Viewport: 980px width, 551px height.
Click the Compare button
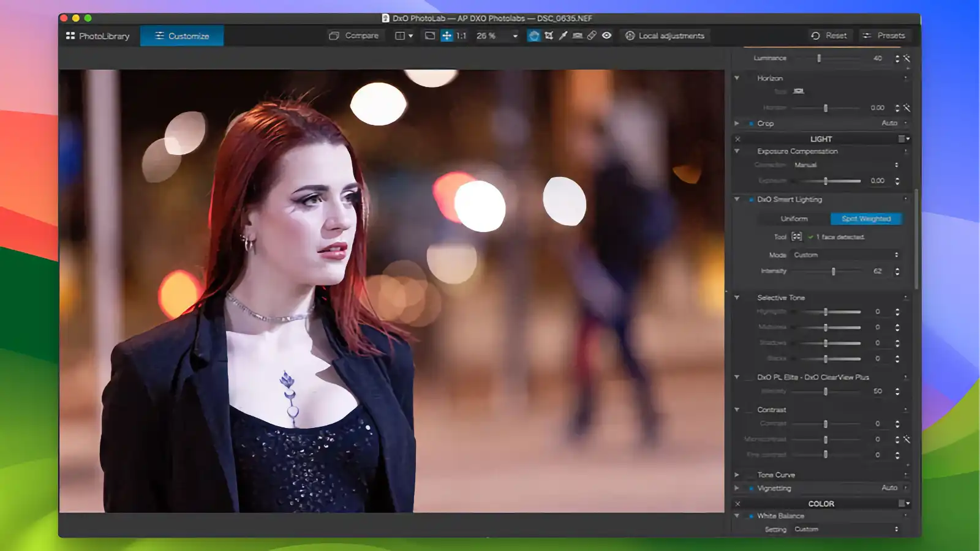click(353, 36)
